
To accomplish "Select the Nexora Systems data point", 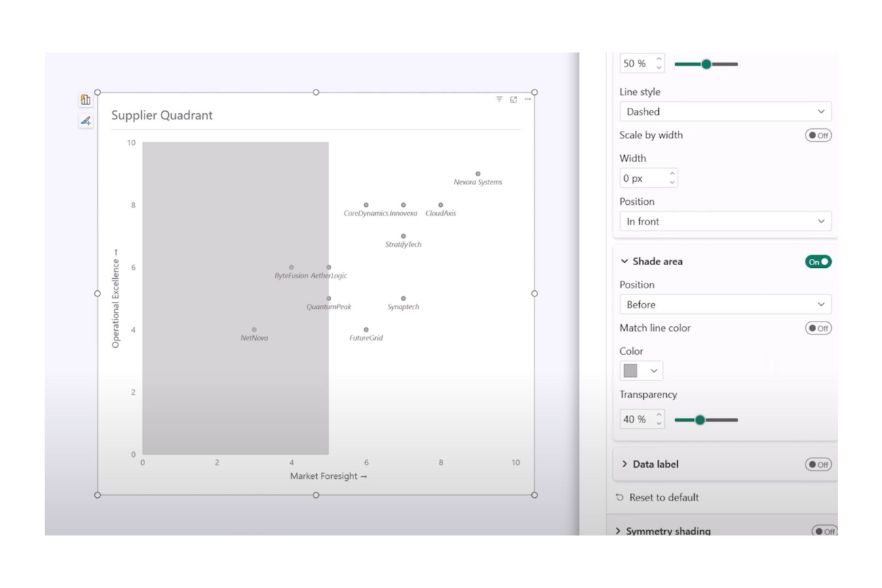I will point(478,174).
